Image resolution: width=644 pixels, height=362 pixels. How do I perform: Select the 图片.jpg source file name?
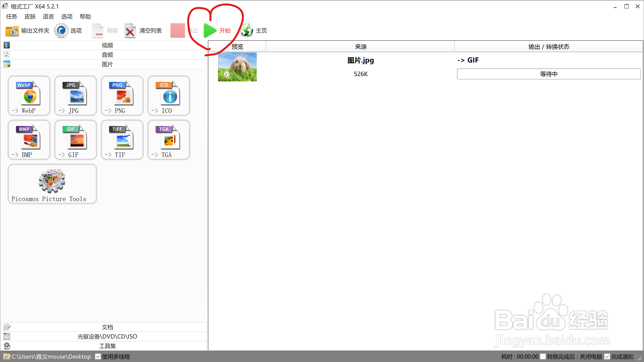pyautogui.click(x=361, y=60)
